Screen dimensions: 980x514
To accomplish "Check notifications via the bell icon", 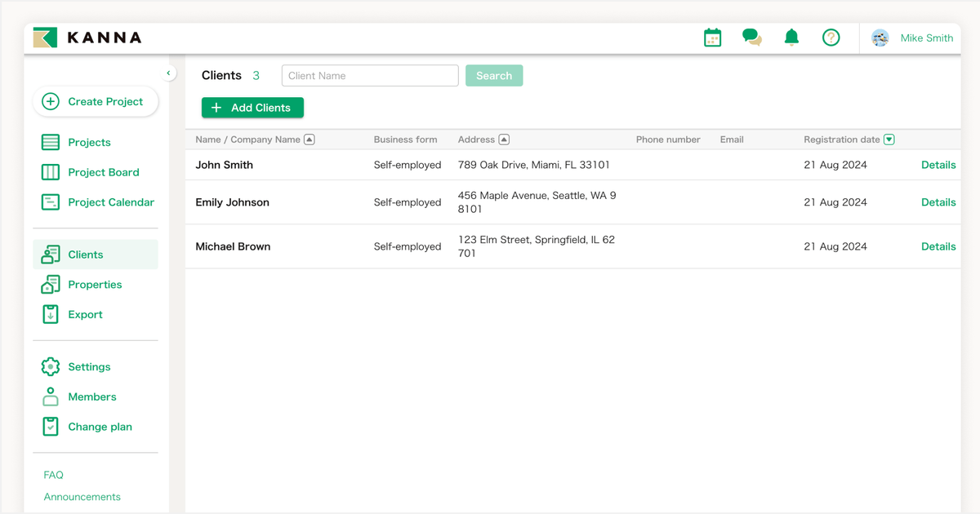I will click(x=791, y=37).
